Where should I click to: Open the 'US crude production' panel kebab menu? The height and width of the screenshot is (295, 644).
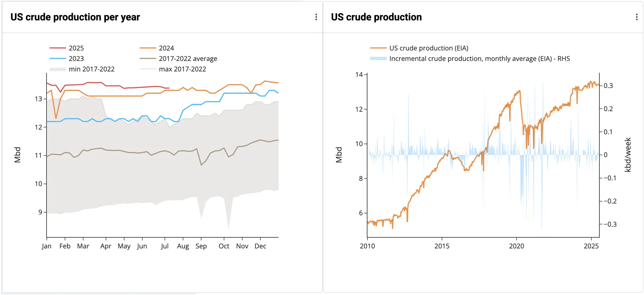637,17
